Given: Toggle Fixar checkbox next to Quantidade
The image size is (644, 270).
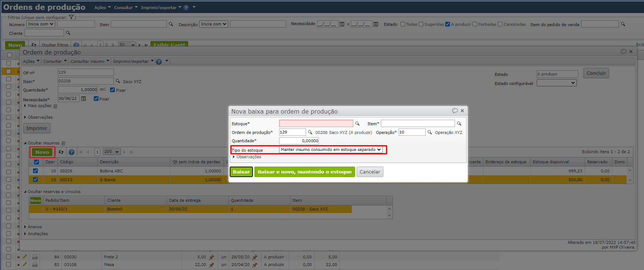Looking at the screenshot, I should pyautogui.click(x=113, y=90).
